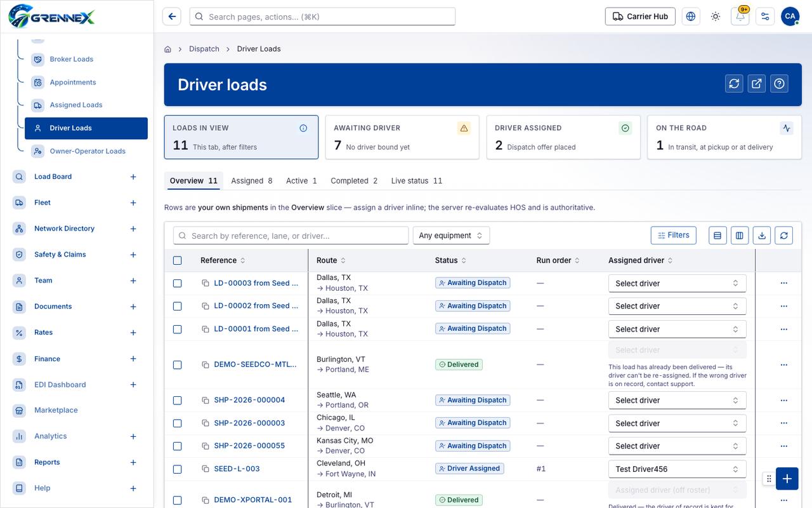Change driver Test Driver456 dropdown

point(677,469)
